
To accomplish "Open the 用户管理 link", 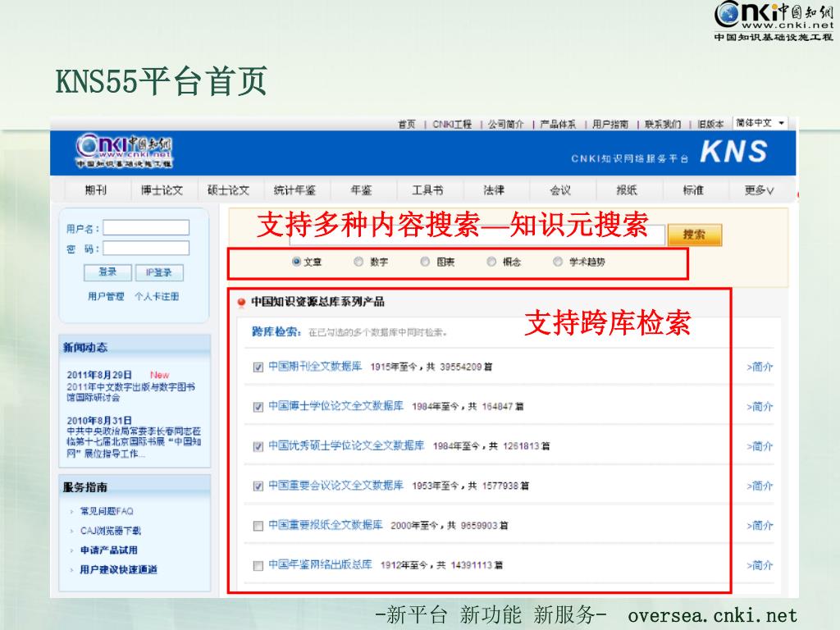I will [x=106, y=296].
